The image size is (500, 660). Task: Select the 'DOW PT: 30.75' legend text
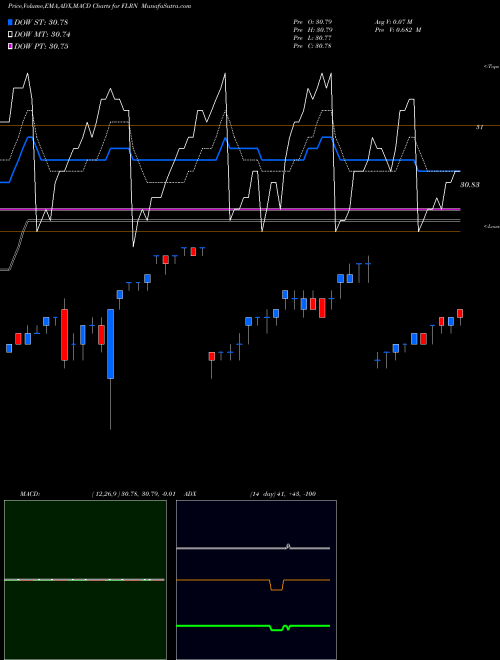tap(41, 46)
